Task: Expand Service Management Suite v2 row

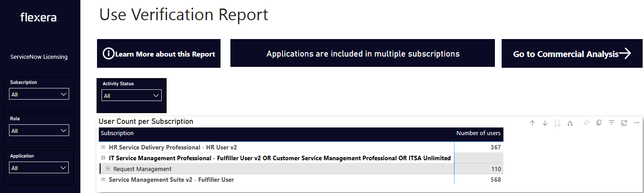Action: click(x=103, y=180)
